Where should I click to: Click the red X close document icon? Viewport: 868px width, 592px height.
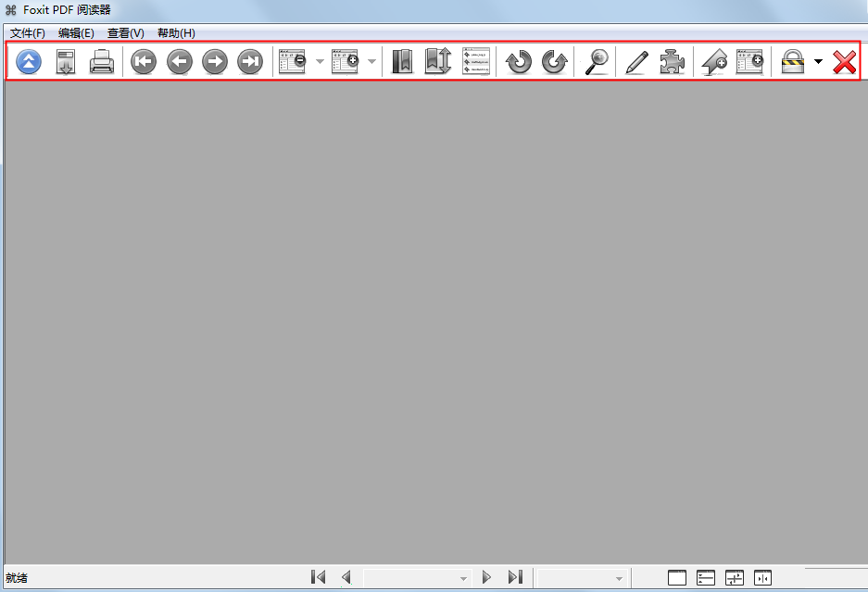click(x=845, y=62)
